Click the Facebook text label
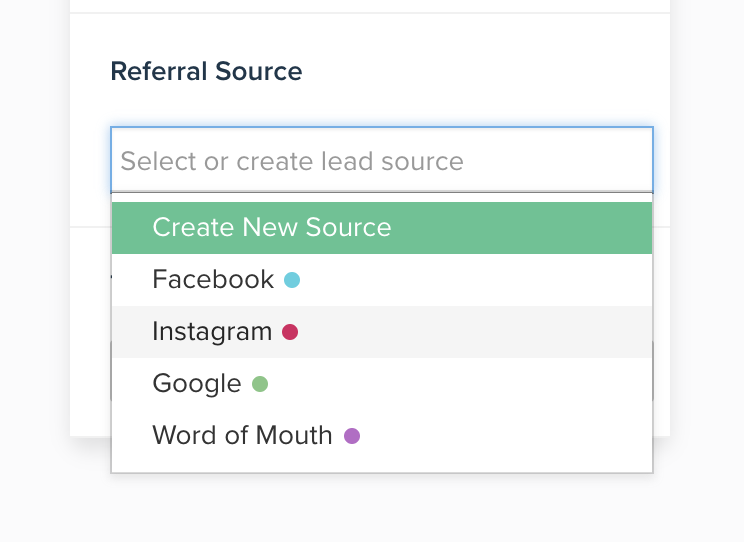Viewport: 744px width, 542px height. click(x=213, y=280)
